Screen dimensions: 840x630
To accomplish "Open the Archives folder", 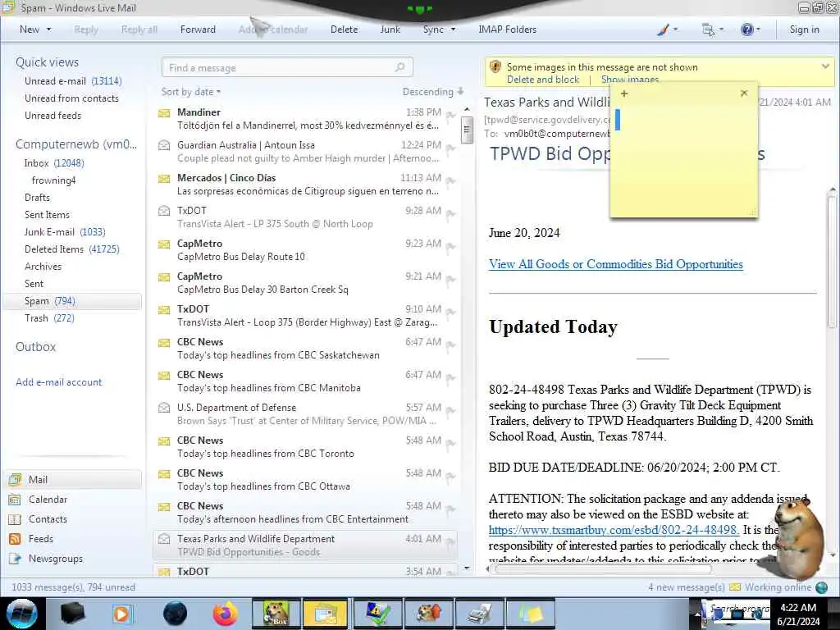I will click(x=43, y=267).
